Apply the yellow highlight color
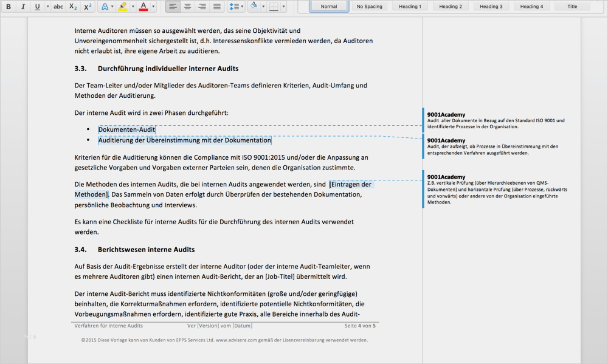 123,7
